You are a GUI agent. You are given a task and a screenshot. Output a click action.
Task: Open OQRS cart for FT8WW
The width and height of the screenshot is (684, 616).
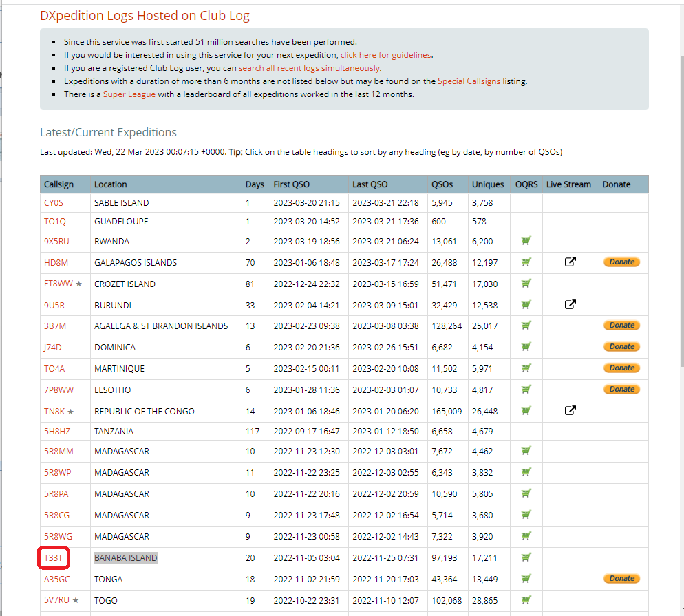[526, 284]
